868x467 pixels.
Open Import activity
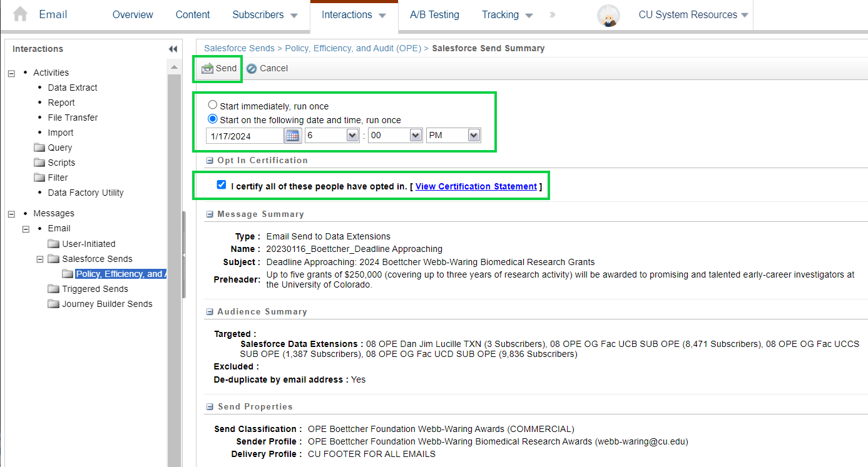tap(61, 133)
